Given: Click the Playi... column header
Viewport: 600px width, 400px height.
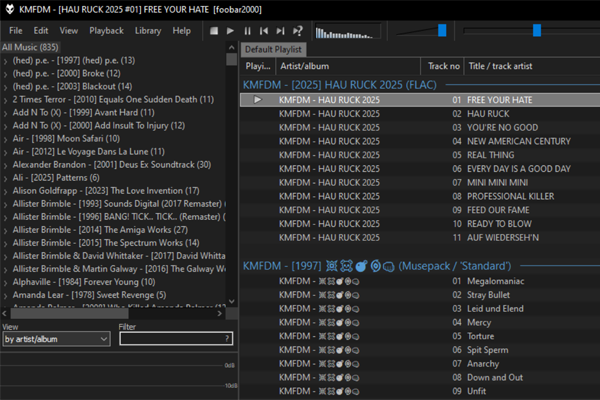Looking at the screenshot, I should (x=258, y=66).
